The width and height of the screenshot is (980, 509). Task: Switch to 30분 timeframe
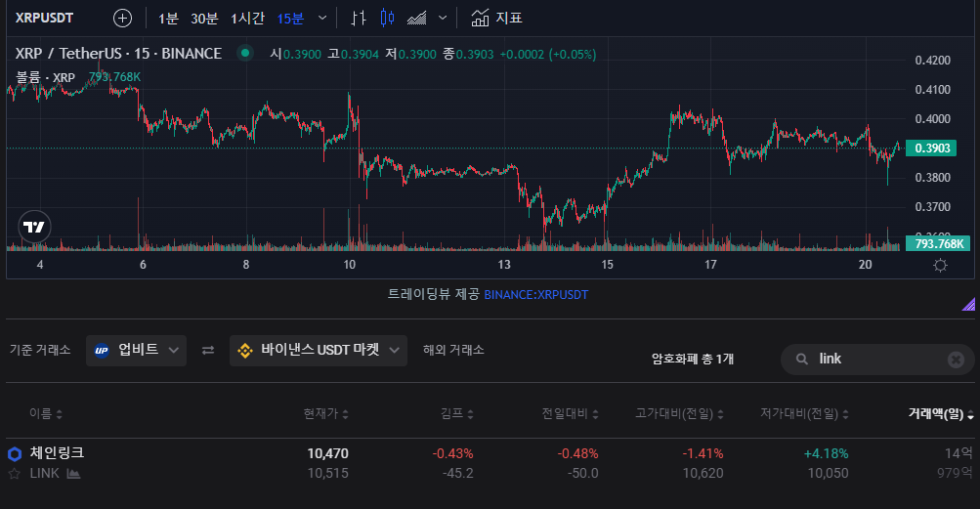204,19
